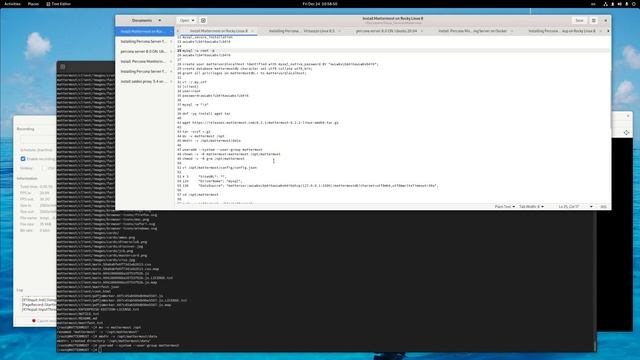Close the Text Editor window
Viewport: 640px width, 360px height.
[605, 20]
